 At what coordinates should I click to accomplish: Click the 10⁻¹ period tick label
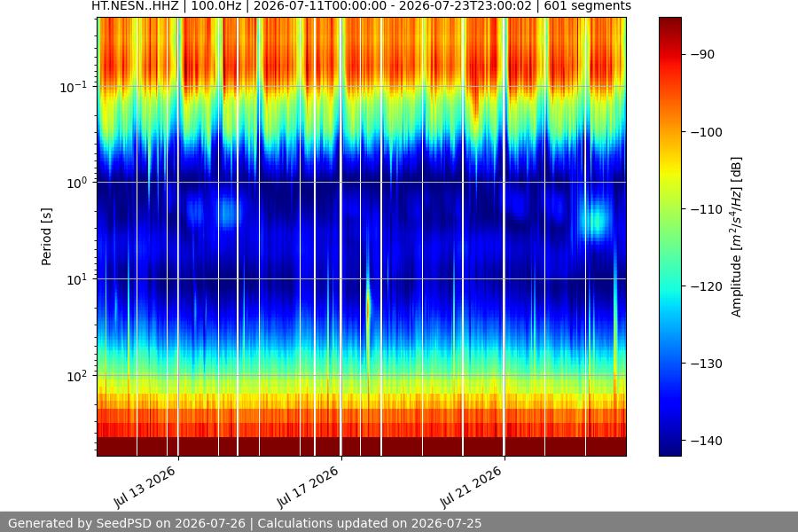point(73,87)
